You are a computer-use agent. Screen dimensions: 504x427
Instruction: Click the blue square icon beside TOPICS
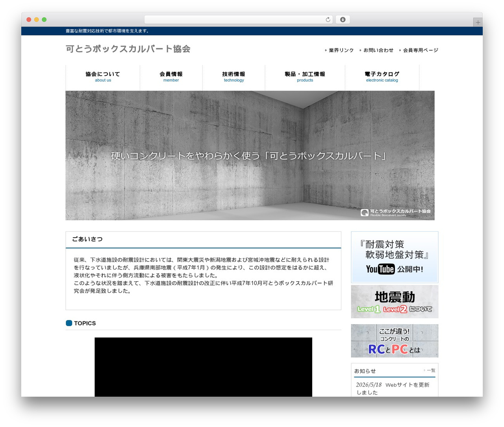pos(69,323)
